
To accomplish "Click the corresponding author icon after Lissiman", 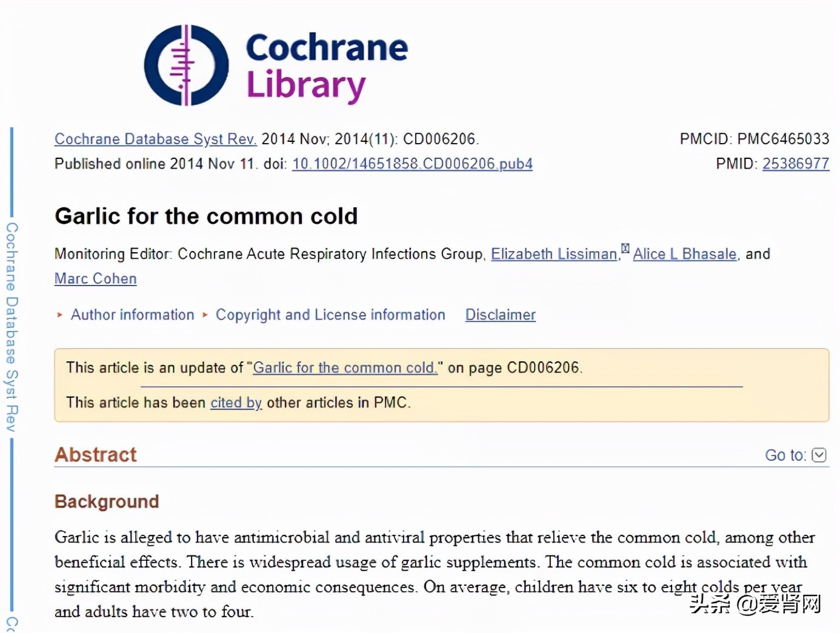I will coord(625,249).
